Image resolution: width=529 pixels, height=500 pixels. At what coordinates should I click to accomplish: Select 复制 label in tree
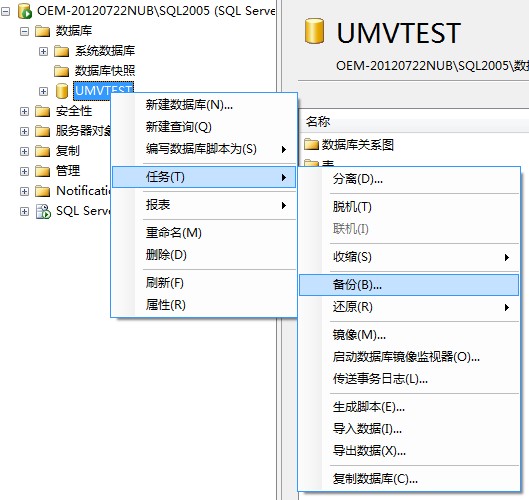68,151
